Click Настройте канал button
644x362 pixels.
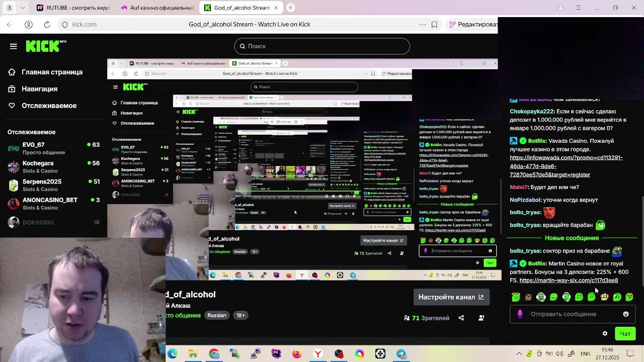pos(451,297)
